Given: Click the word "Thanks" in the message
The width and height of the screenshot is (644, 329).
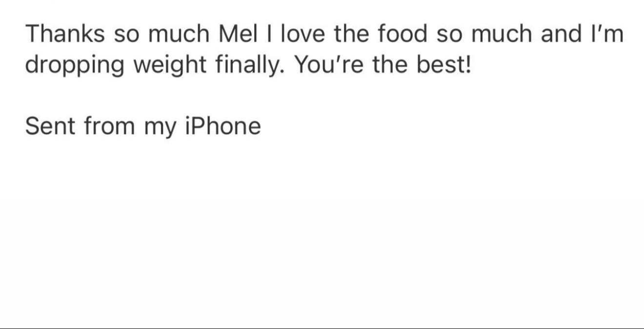Looking at the screenshot, I should point(65,34).
